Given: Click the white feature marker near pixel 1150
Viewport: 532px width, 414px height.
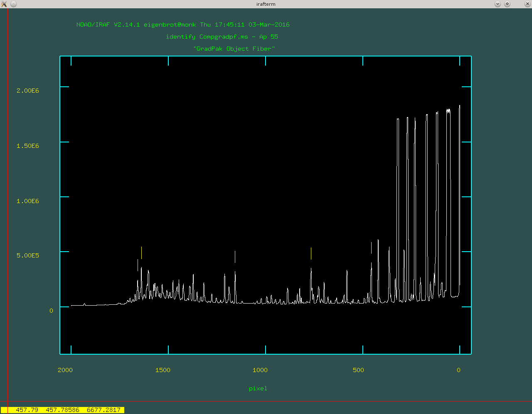Looking at the screenshot, I should pyautogui.click(x=235, y=257).
